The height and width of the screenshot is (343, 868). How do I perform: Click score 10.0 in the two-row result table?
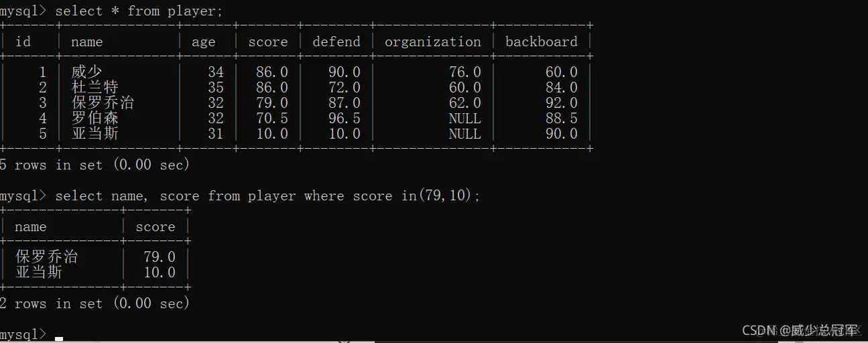[x=160, y=272]
